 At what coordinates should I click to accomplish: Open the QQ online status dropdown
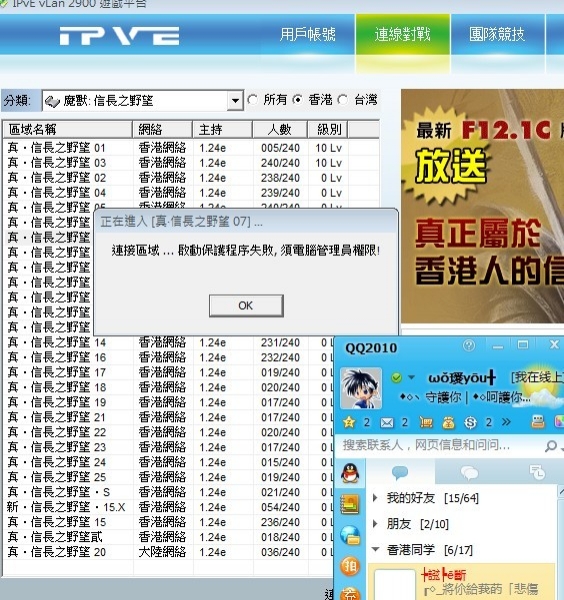[411, 377]
